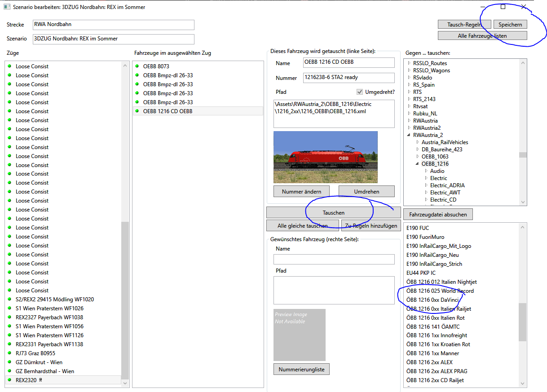The image size is (547, 392).
Task: Click the Strecke input field
Action: pos(113,25)
